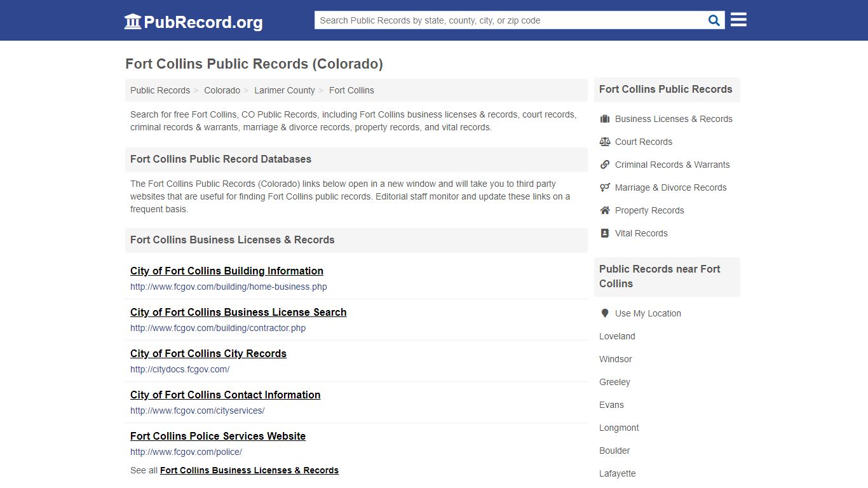Open the citydocs.fcgov.com URL link
868x488 pixels.
tap(180, 369)
